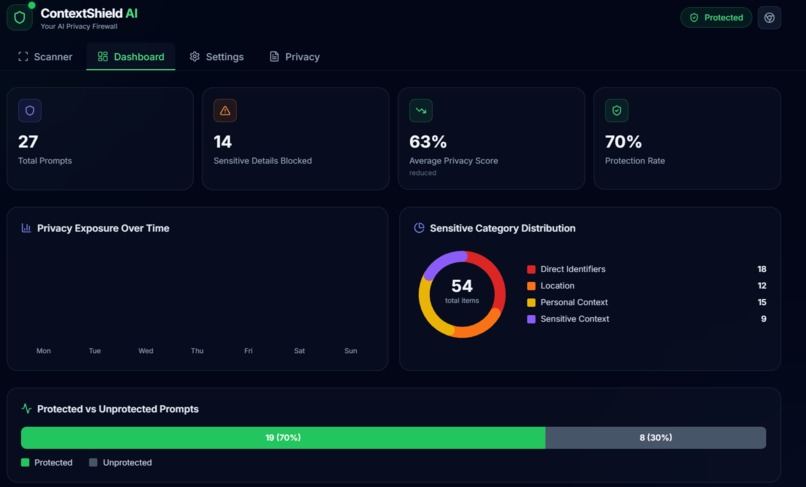Switch to the Dashboard tab
The image size is (806, 487).
tap(131, 57)
